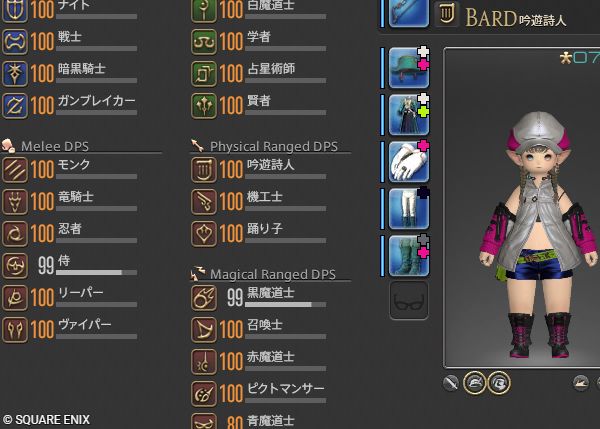Viewport: 600px width, 429px height.
Task: Toggle visor display round icon
Action: click(499, 382)
